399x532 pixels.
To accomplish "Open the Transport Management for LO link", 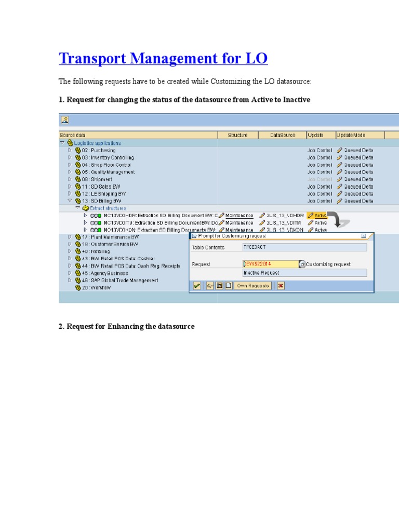I will [163, 58].
